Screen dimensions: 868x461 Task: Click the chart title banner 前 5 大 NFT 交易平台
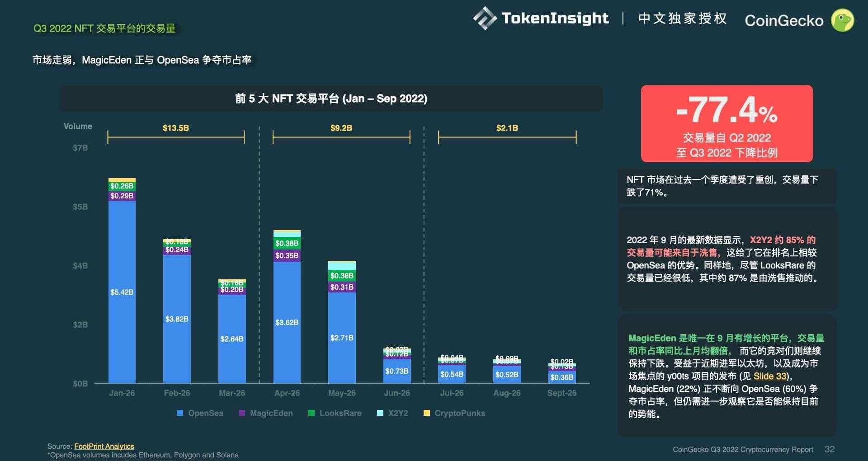(x=331, y=99)
